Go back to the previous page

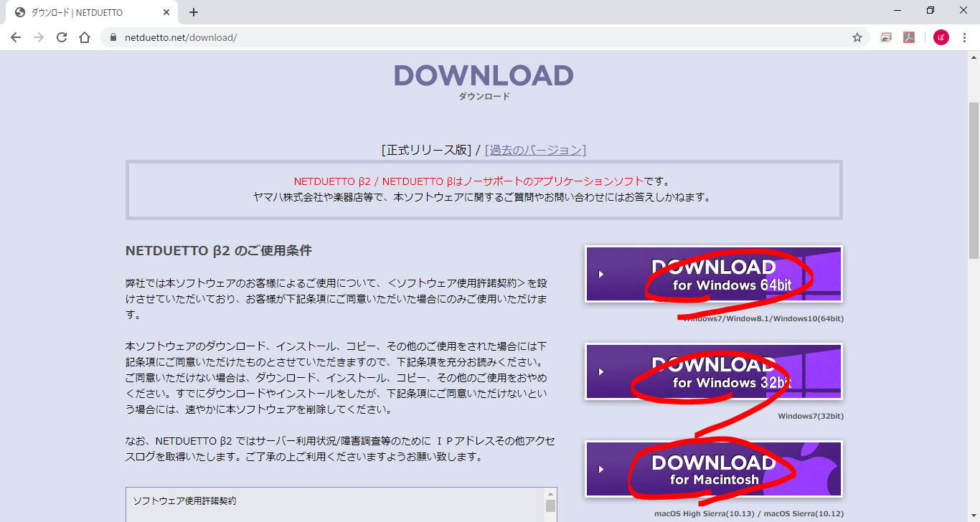tap(16, 37)
